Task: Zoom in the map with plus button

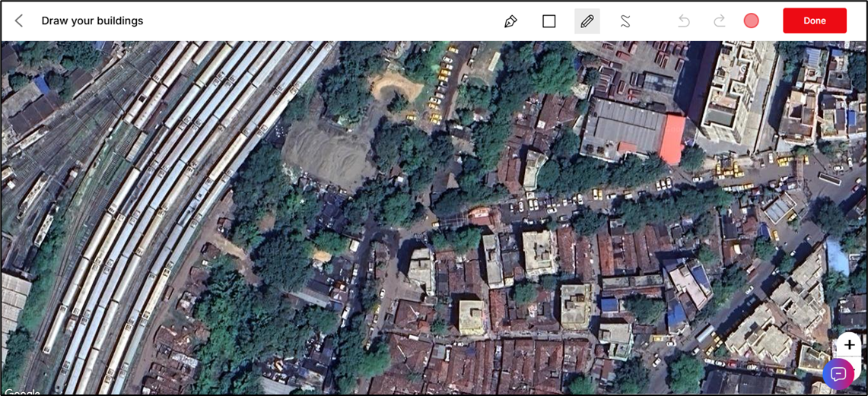Action: tap(849, 344)
